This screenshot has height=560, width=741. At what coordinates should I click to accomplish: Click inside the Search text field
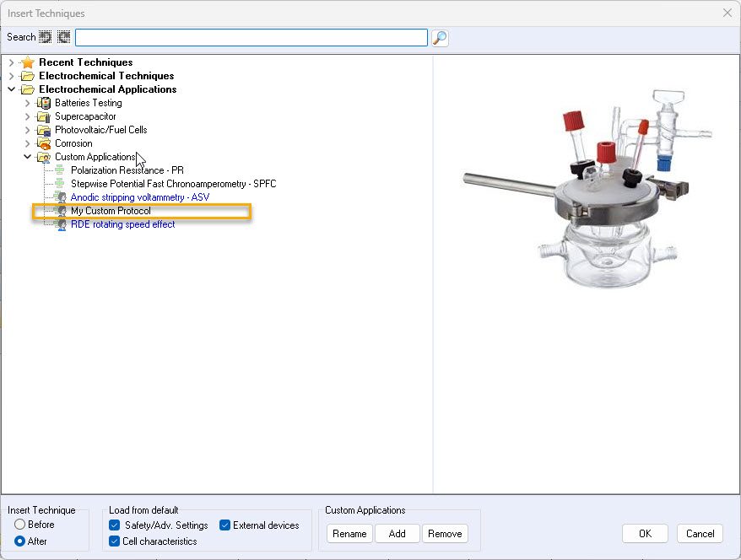tap(251, 37)
